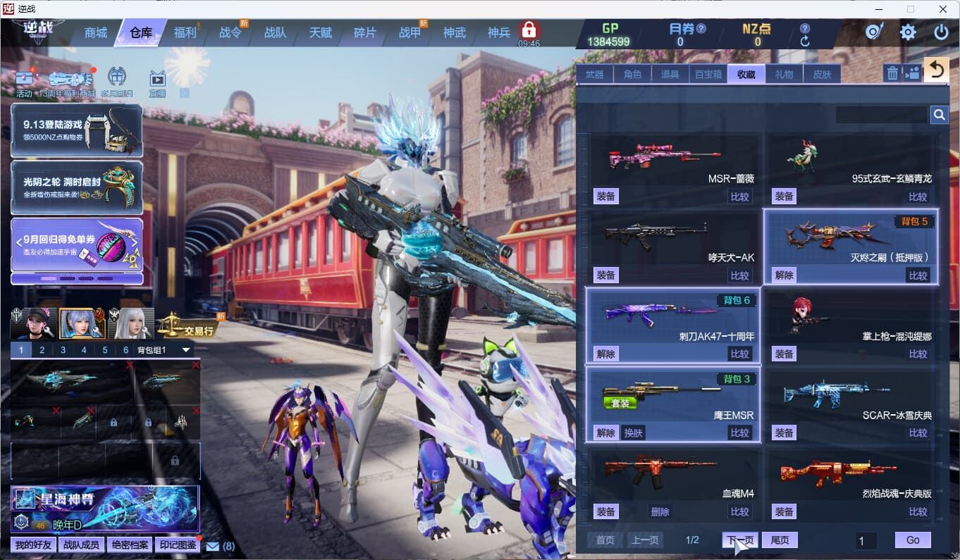Switch to the 武器 inventory tab
The image size is (960, 560).
tap(594, 74)
